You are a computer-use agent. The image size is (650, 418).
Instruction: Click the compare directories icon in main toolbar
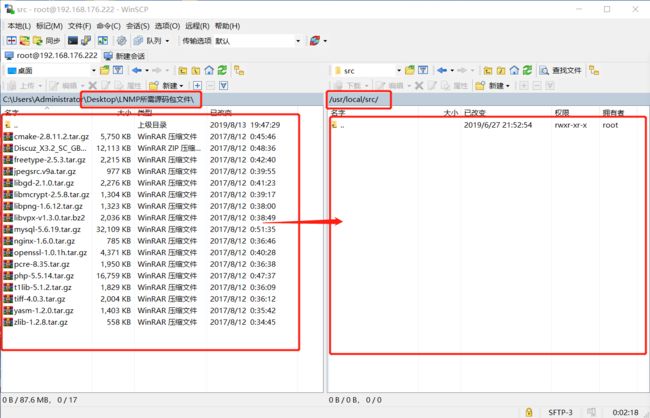pyautogui.click(x=11, y=41)
